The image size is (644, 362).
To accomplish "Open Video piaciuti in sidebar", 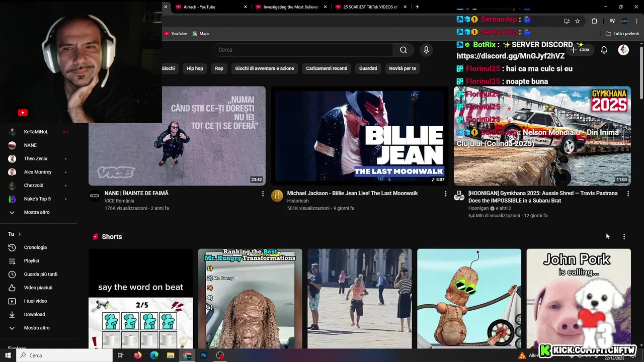I will tap(38, 288).
